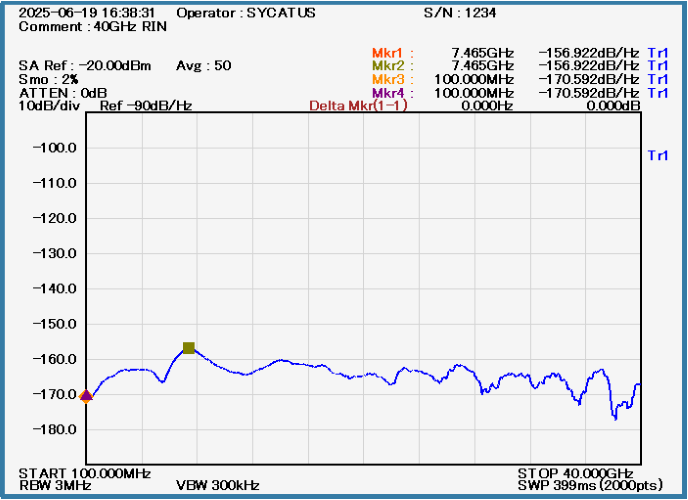The height and width of the screenshot is (500, 688).
Task: Click the Delta Mkr(1-1) label
Action: pyautogui.click(x=358, y=105)
